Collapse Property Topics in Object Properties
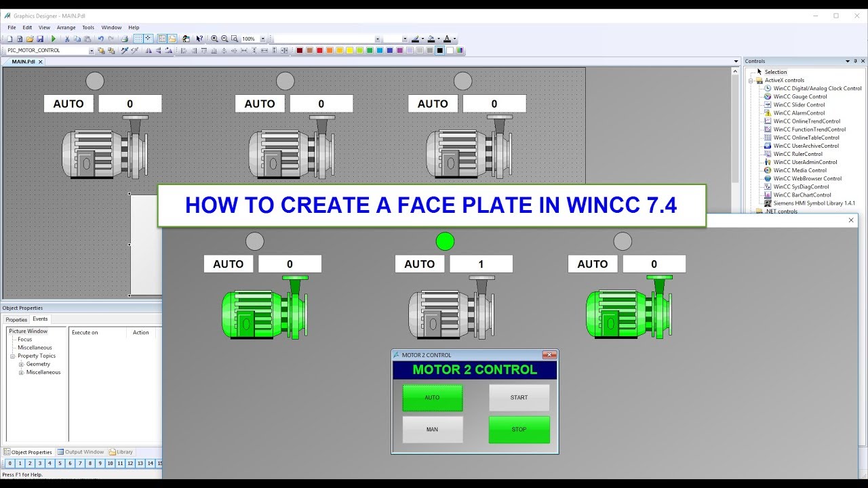The width and height of the screenshot is (868, 488). tap(12, 356)
